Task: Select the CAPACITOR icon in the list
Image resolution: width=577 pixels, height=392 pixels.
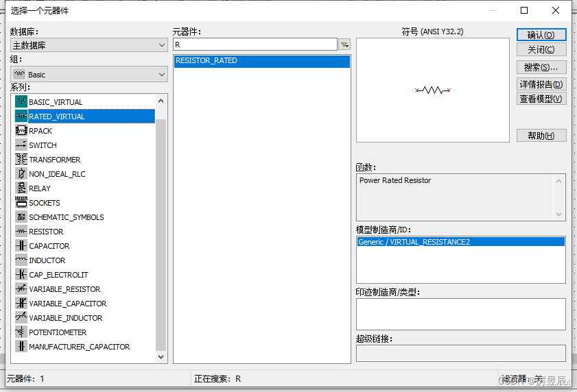Action: pos(21,246)
